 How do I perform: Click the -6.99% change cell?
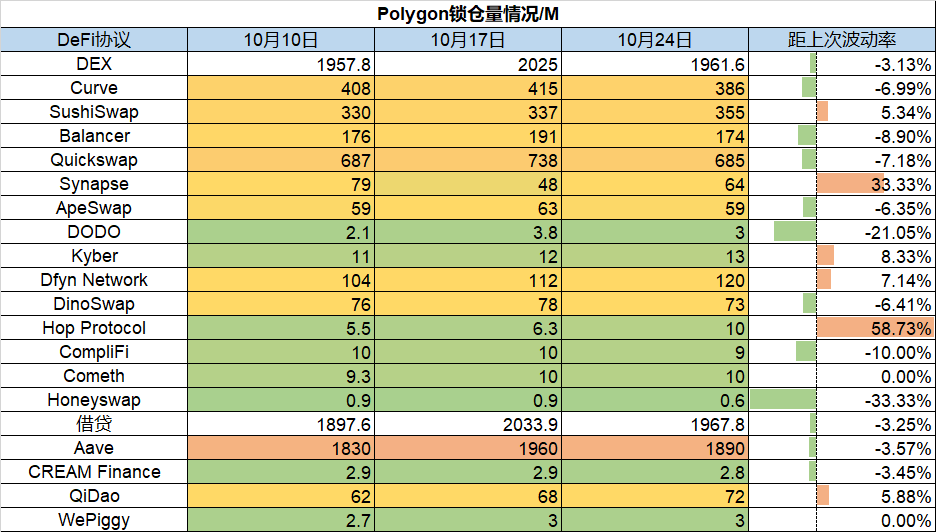pyautogui.click(x=842, y=88)
